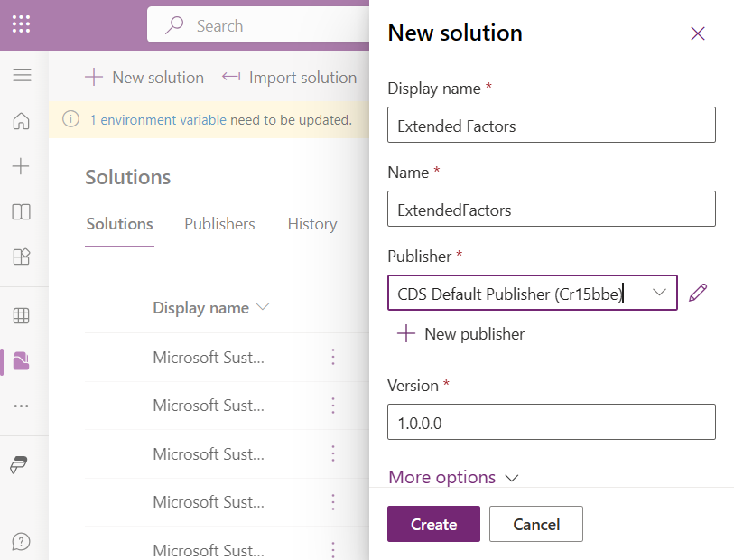The width and height of the screenshot is (734, 560).
Task: Click the search magnifier icon
Action: 174,25
